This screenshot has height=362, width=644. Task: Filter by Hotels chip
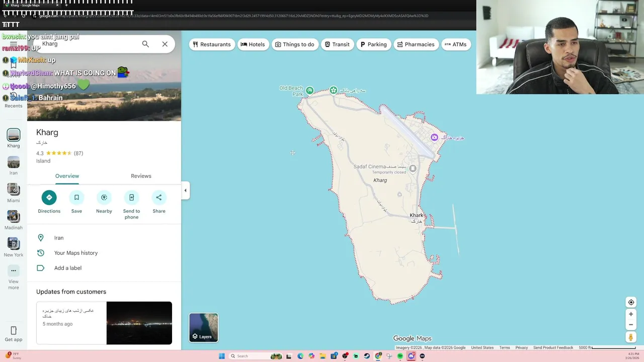coord(253,44)
